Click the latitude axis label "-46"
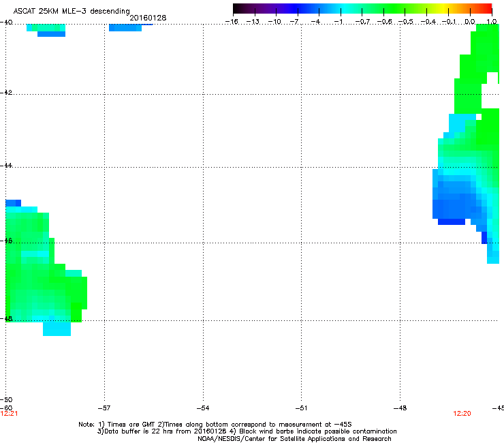Viewport: 504px width, 443px height. (x=6, y=241)
